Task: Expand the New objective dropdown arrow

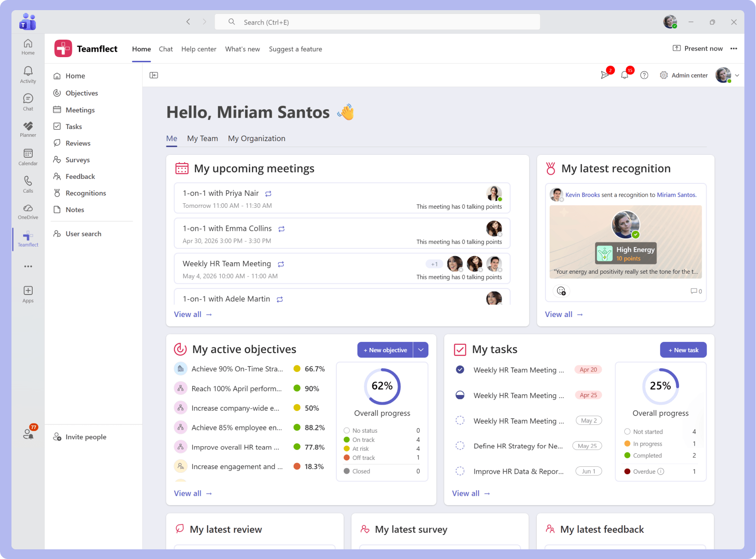Action: 421,350
